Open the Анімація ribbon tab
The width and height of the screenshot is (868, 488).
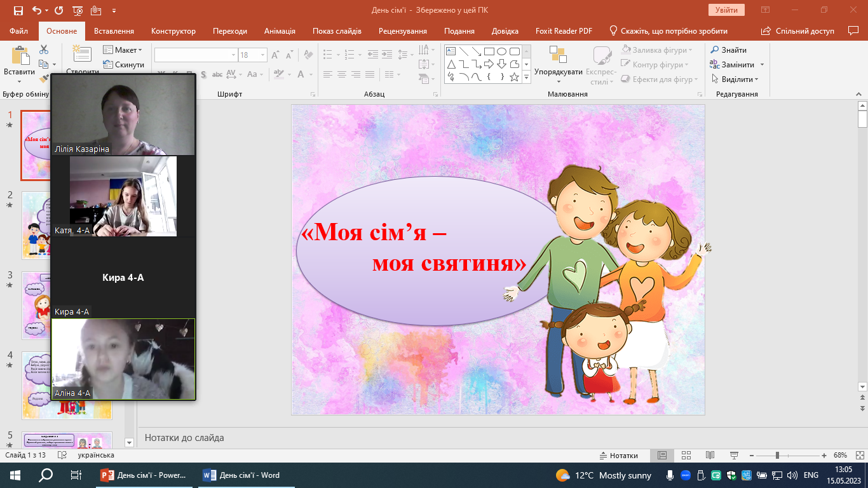click(280, 31)
